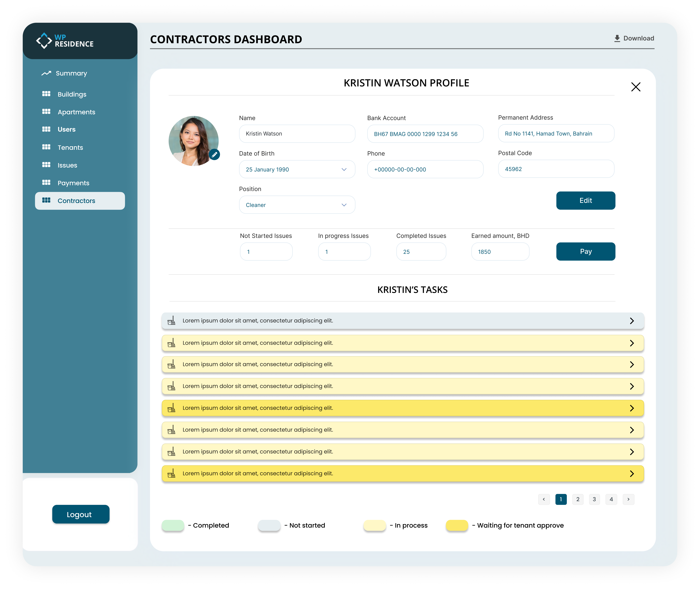Click the In progress Issues field
The image size is (700, 589).
344,251
